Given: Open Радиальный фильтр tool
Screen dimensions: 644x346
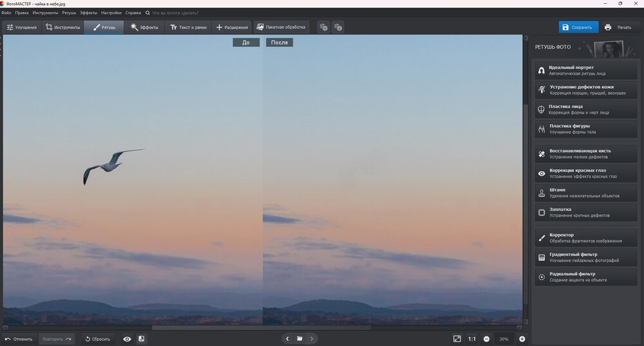Looking at the screenshot, I should (585, 277).
